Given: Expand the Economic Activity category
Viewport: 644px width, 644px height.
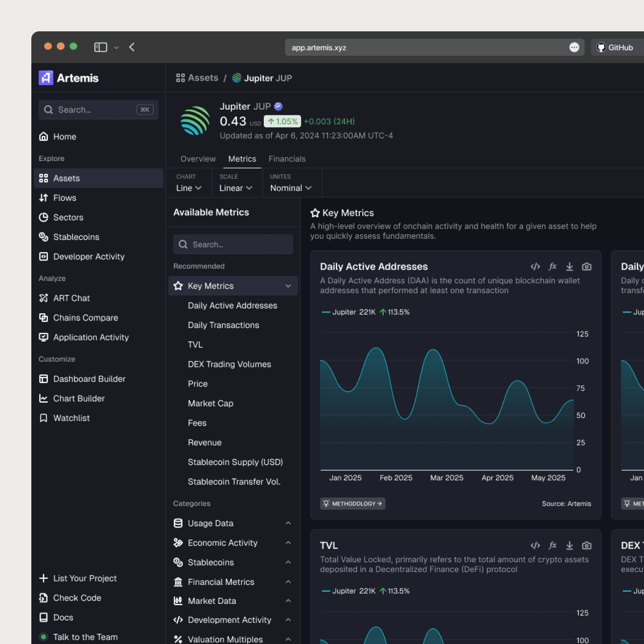Looking at the screenshot, I should (233, 543).
